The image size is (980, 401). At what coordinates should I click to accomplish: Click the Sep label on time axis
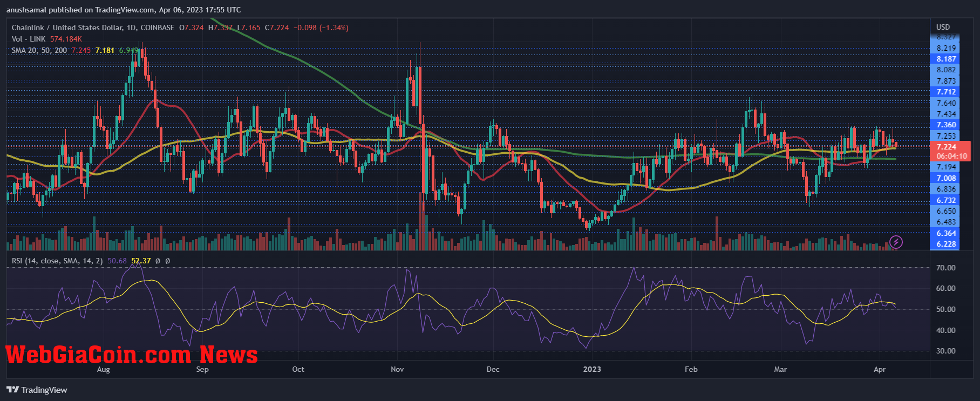coord(202,370)
